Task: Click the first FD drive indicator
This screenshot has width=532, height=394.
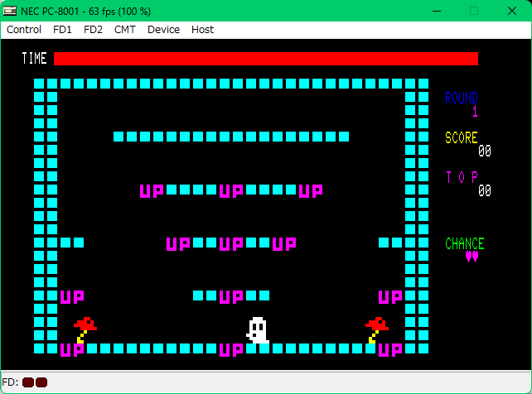Action: (27, 382)
